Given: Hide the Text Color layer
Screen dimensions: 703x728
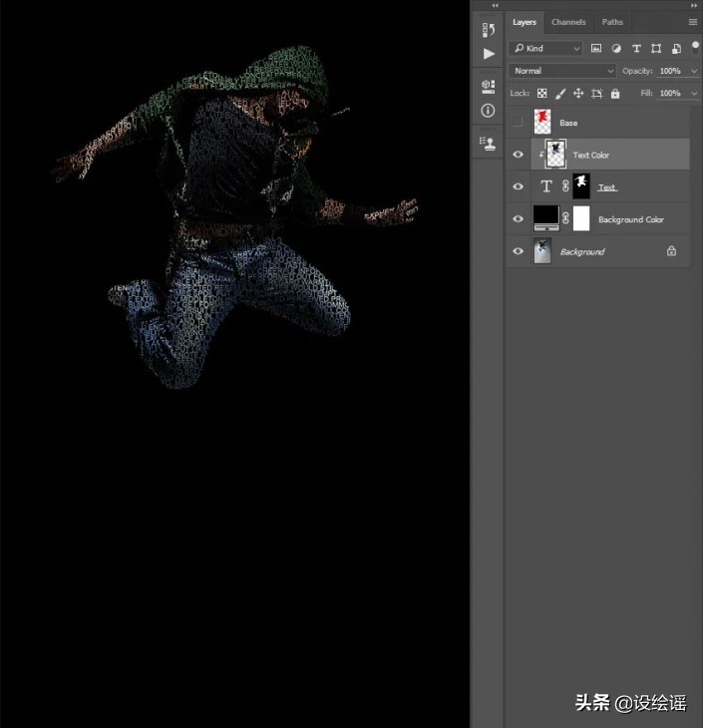Looking at the screenshot, I should click(x=517, y=155).
